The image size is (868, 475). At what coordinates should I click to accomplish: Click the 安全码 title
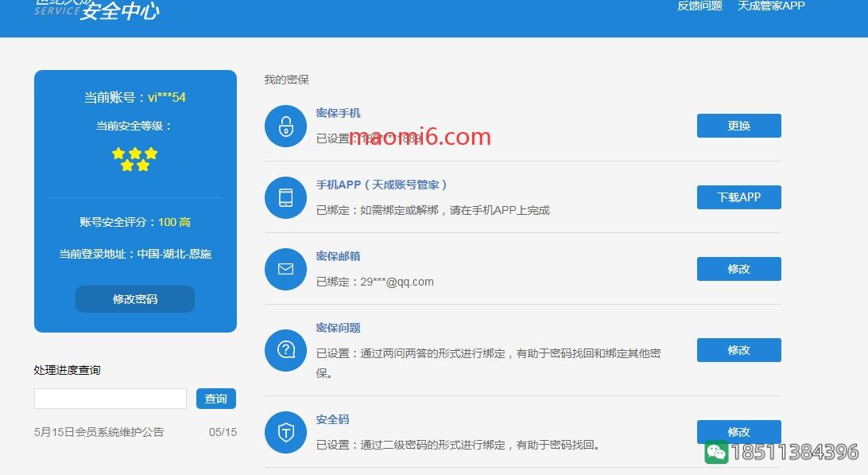[x=332, y=419]
